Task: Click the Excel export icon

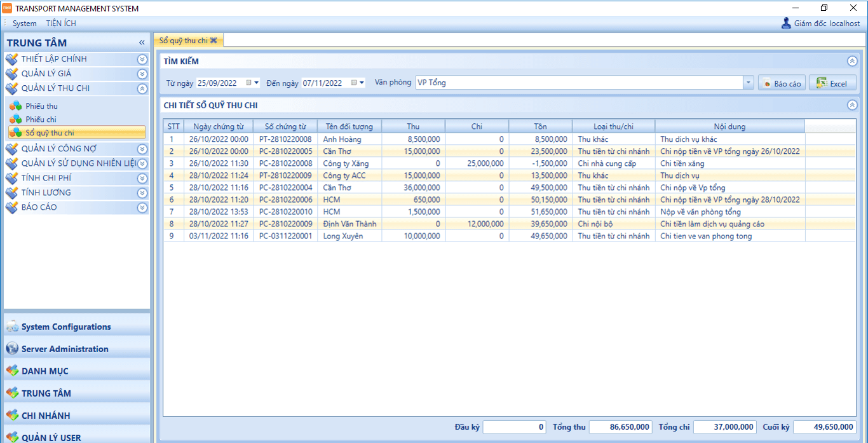Action: tap(822, 83)
